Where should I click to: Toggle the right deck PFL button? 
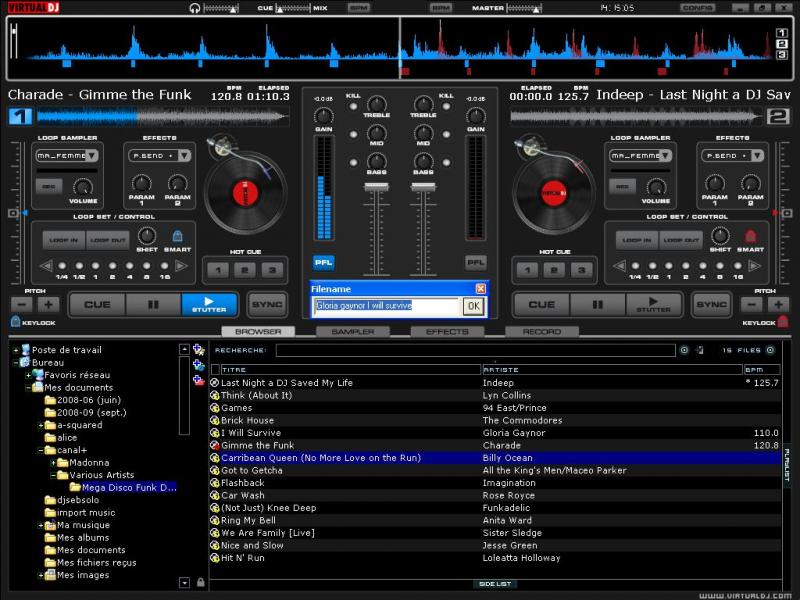coord(476,262)
